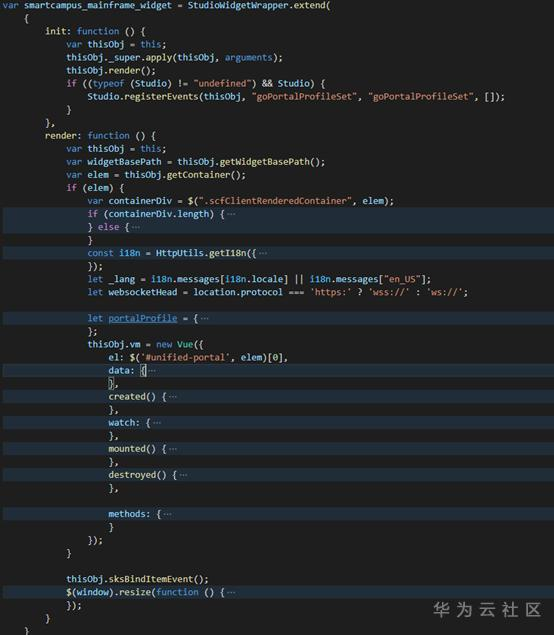Click StudioWidgetWrapper.extend call

click(x=259, y=6)
